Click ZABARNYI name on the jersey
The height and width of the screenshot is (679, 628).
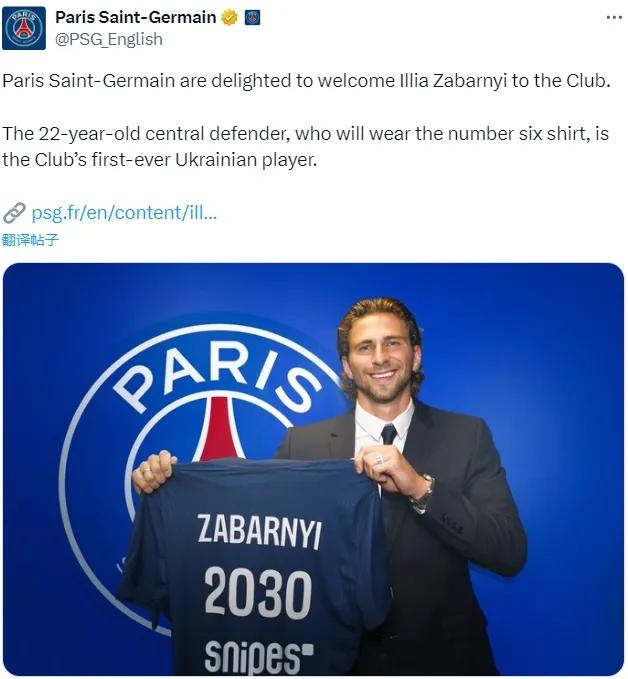[x=260, y=531]
